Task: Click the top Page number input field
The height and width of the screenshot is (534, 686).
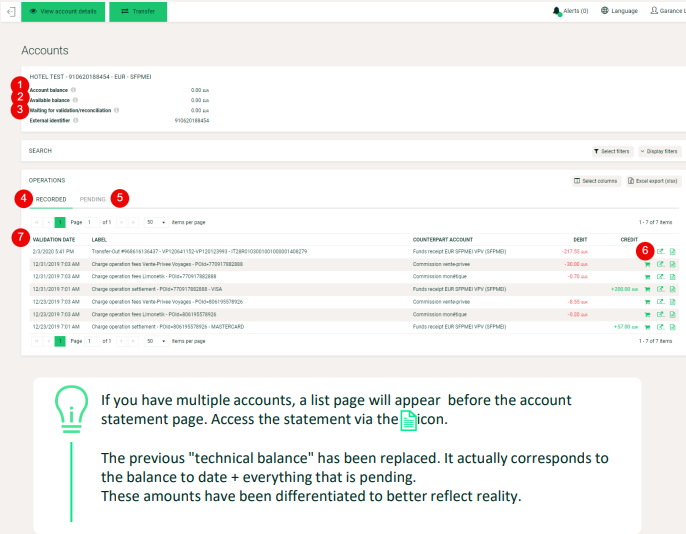Action: [91, 223]
